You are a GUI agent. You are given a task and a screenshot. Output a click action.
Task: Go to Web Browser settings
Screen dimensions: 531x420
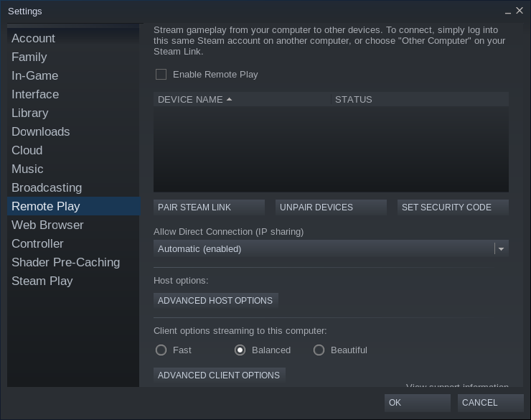tap(73, 225)
